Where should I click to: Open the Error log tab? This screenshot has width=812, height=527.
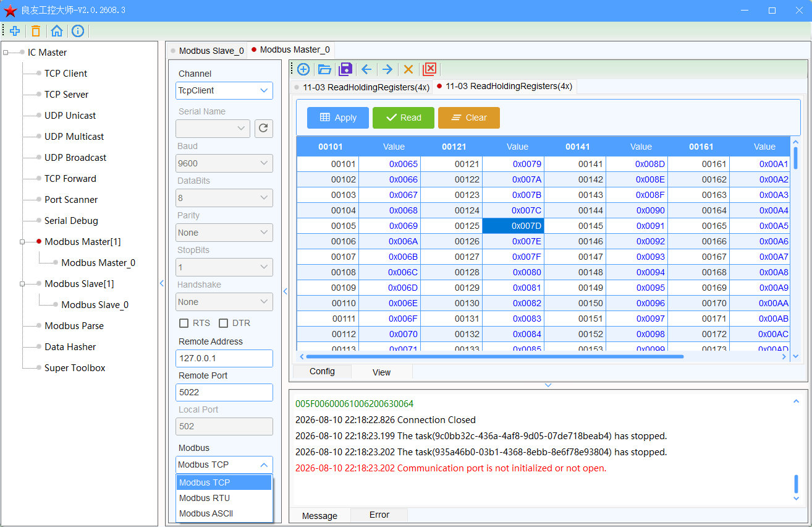[379, 515]
